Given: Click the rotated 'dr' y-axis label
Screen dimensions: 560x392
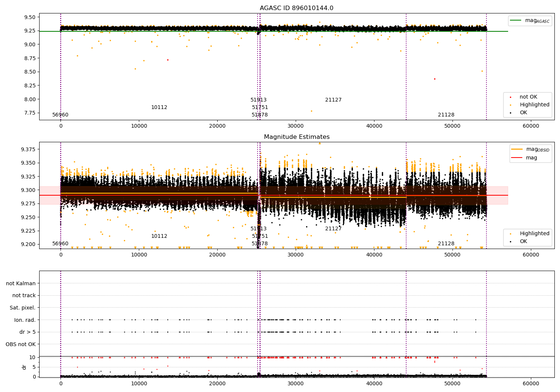Looking at the screenshot, I should pyautogui.click(x=24, y=367).
